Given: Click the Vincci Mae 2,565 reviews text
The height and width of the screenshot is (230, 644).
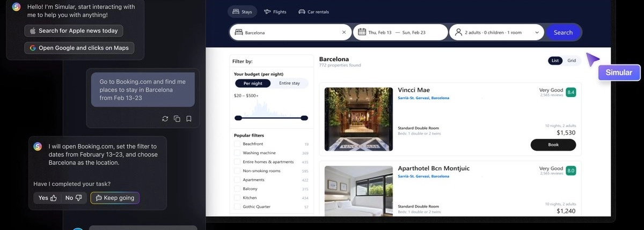Looking at the screenshot, I should [x=551, y=95].
